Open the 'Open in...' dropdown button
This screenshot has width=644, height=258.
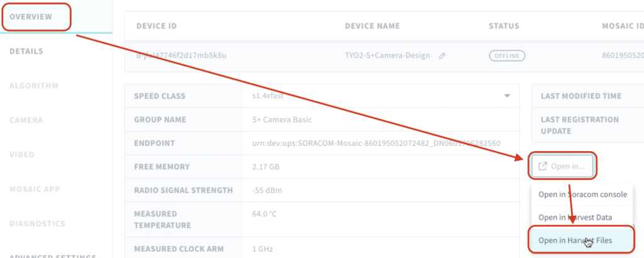562,166
